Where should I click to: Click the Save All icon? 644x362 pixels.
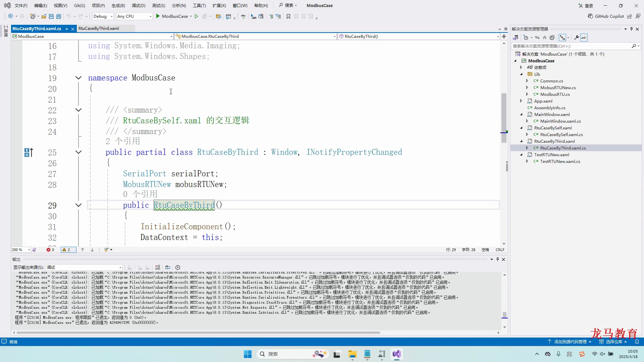pos(58,16)
